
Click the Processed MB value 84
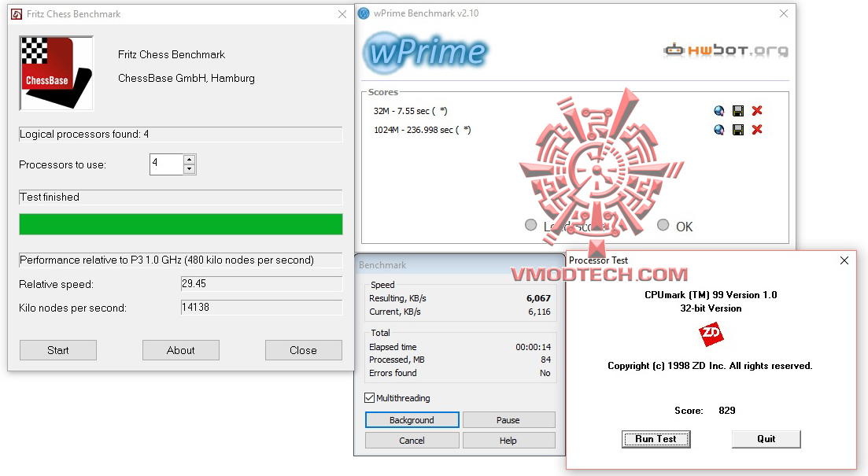(546, 360)
